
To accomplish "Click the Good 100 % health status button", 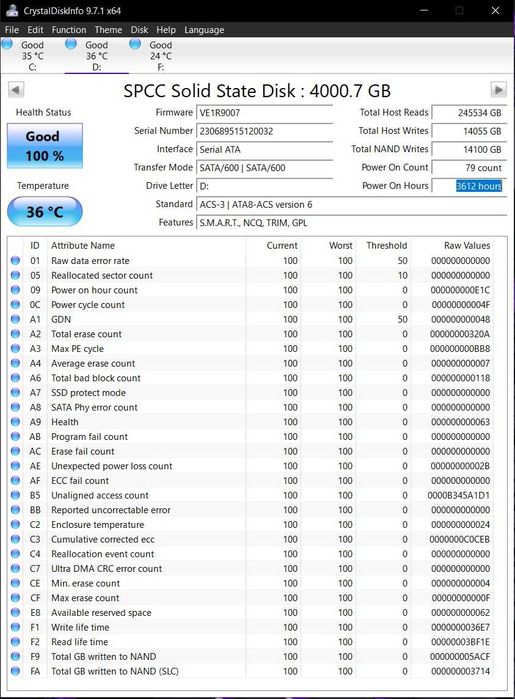I will click(x=45, y=146).
